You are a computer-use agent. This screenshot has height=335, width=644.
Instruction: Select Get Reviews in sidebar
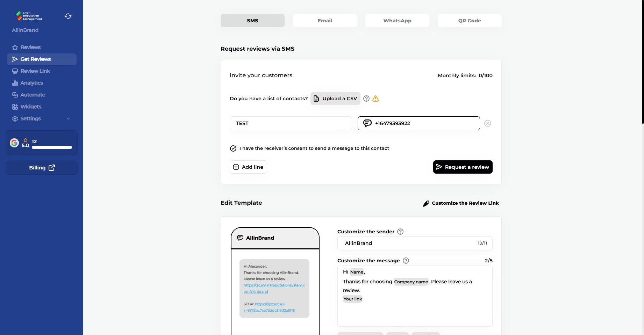pyautogui.click(x=41, y=59)
